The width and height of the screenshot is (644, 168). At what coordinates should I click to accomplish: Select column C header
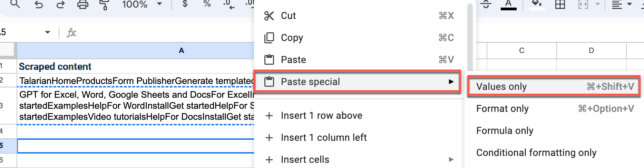click(x=521, y=51)
